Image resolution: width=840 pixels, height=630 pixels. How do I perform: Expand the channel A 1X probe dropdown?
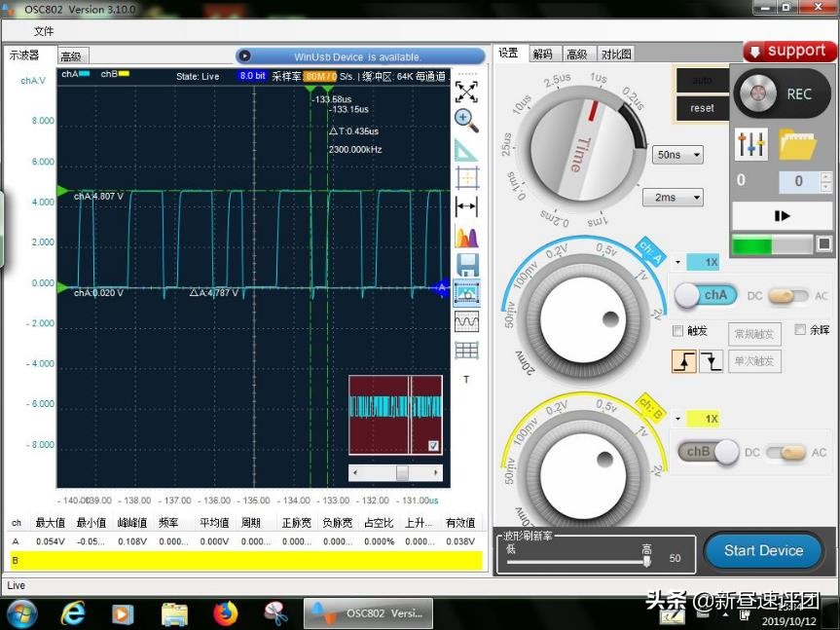[678, 262]
